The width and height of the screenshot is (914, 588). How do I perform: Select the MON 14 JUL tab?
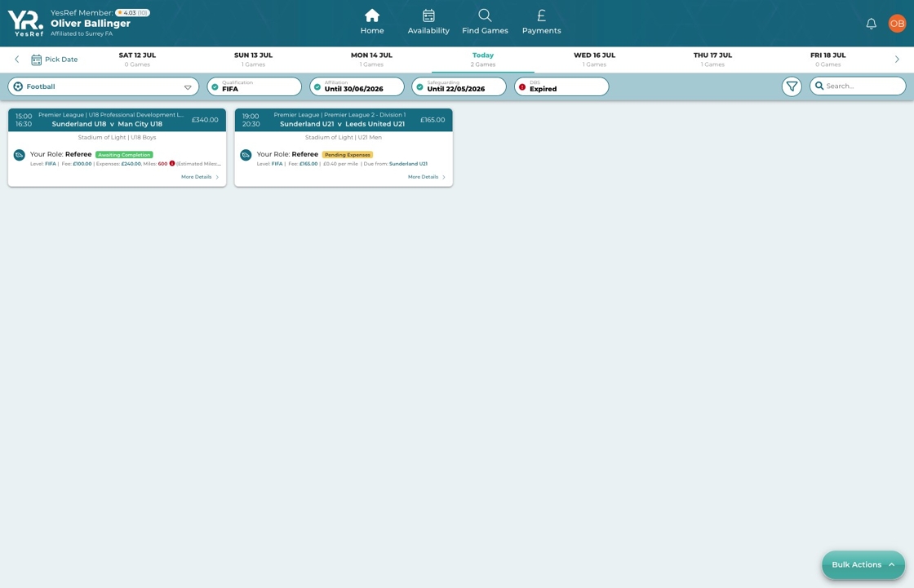tap(371, 59)
